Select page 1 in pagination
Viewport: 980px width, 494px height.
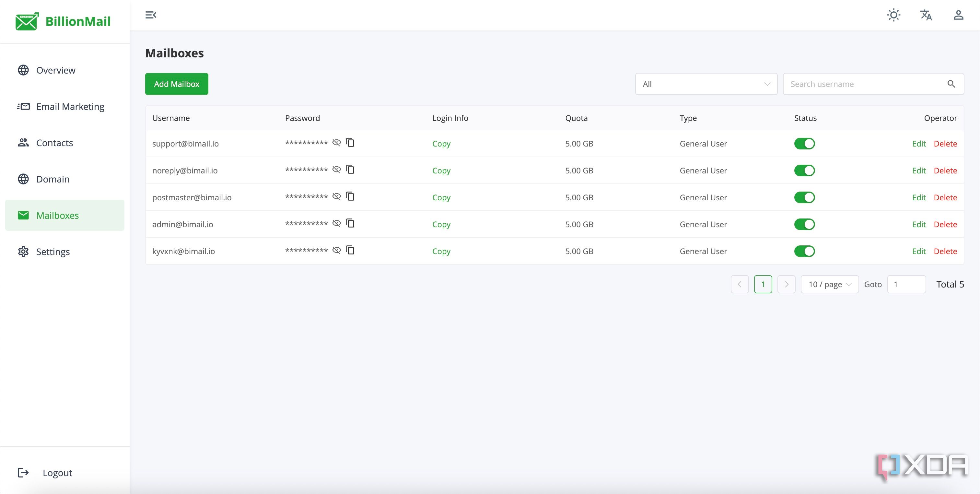pos(763,284)
